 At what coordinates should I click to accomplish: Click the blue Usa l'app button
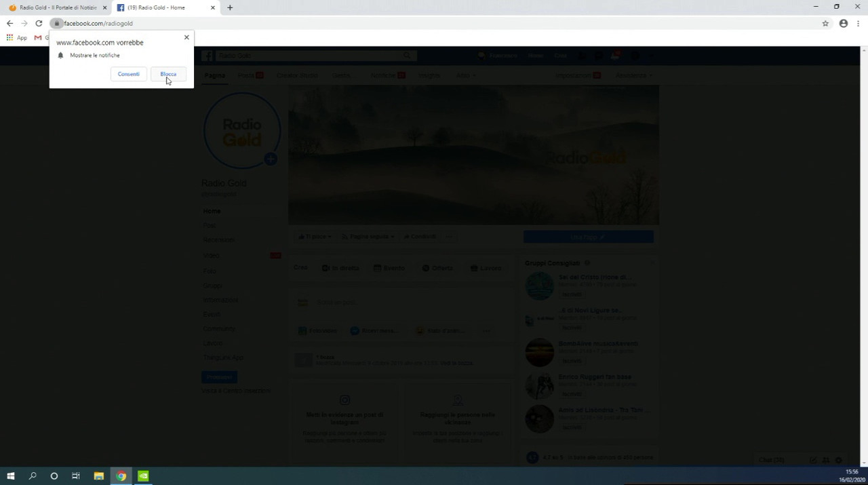tap(589, 237)
